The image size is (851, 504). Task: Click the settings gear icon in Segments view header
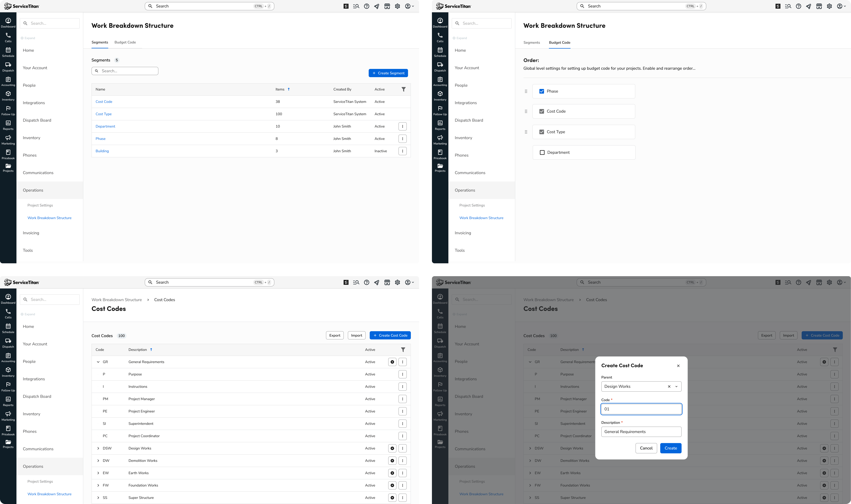(397, 6)
